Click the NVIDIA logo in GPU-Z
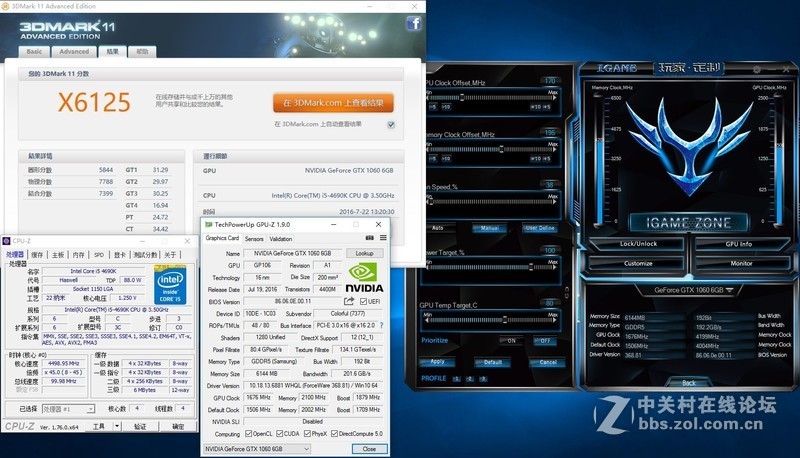The height and width of the screenshot is (458, 800). 364,277
